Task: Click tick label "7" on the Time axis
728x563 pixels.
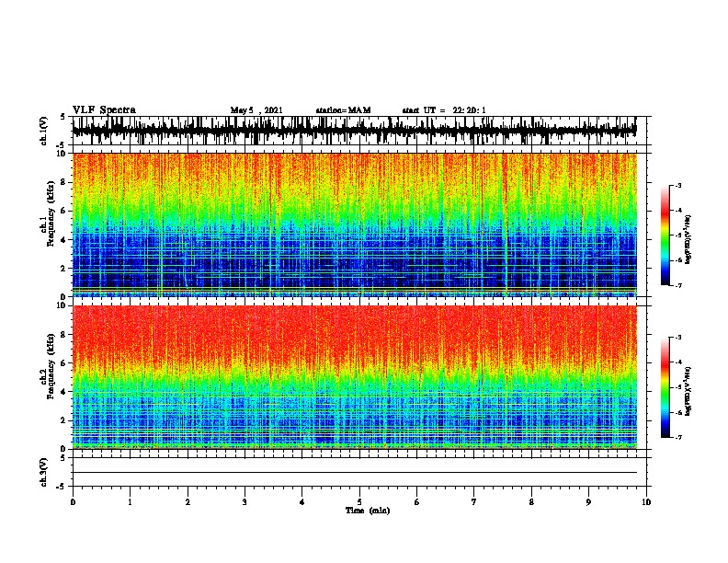Action: point(474,501)
